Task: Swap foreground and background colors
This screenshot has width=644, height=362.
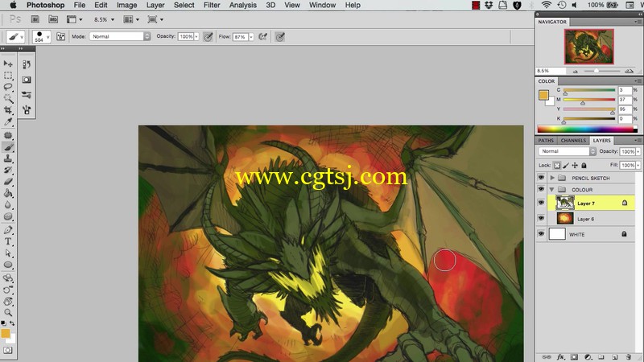Action: coord(12,323)
